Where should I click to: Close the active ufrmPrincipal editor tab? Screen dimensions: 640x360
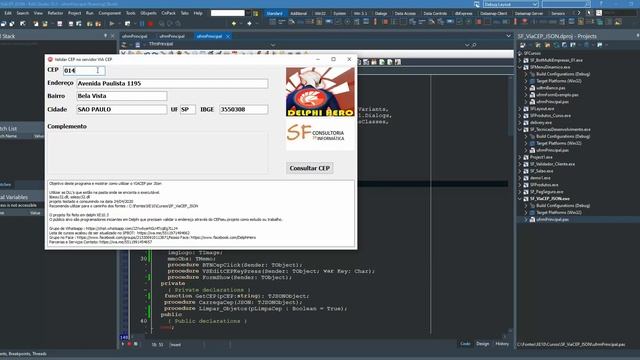(228, 36)
